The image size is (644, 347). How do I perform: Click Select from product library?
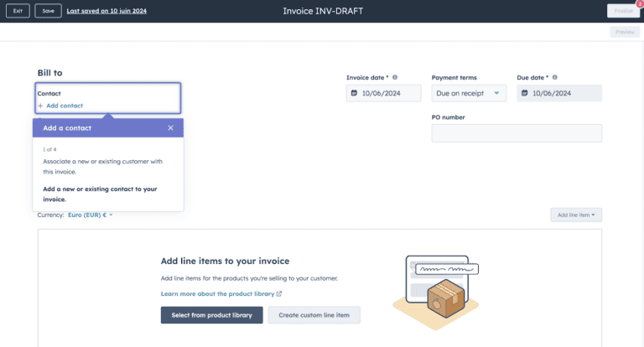click(x=211, y=315)
